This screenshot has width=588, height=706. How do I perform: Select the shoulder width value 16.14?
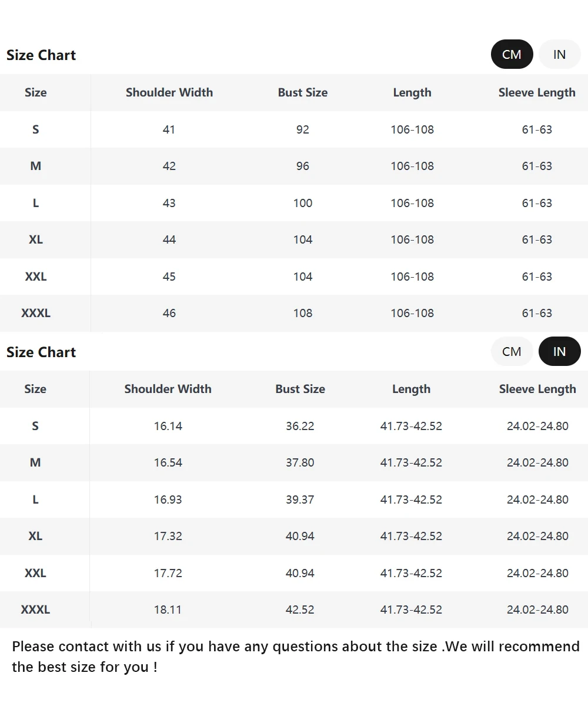coord(168,426)
